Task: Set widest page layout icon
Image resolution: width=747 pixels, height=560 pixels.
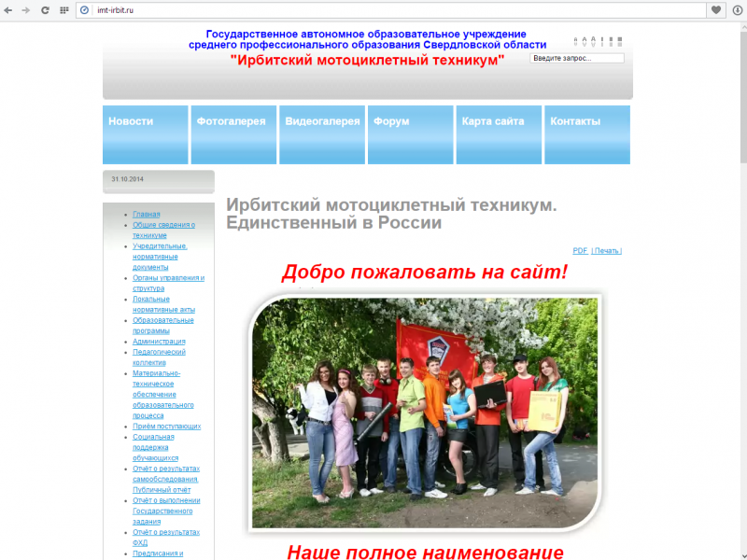Action: tap(620, 39)
